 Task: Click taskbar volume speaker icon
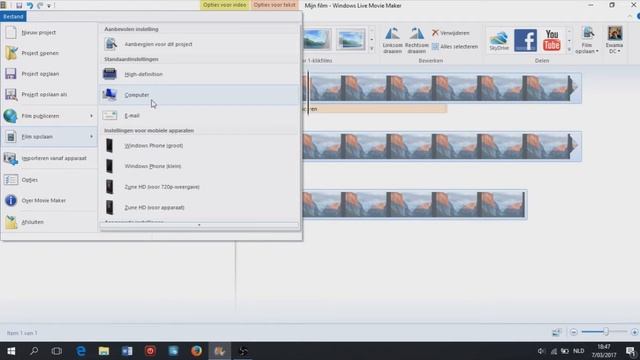click(x=541, y=351)
